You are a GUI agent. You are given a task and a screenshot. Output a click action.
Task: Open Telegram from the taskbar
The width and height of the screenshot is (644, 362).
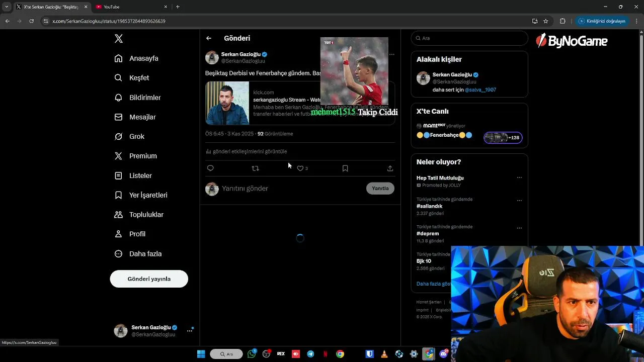tap(310, 354)
